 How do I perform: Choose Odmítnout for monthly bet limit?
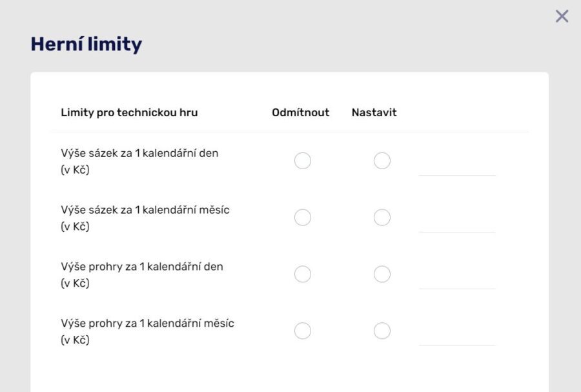point(303,218)
